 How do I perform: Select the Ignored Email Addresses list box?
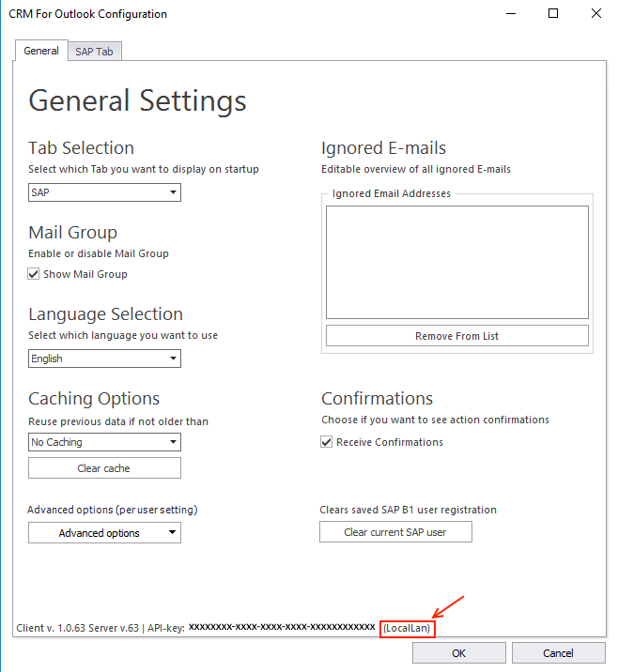[x=457, y=262]
